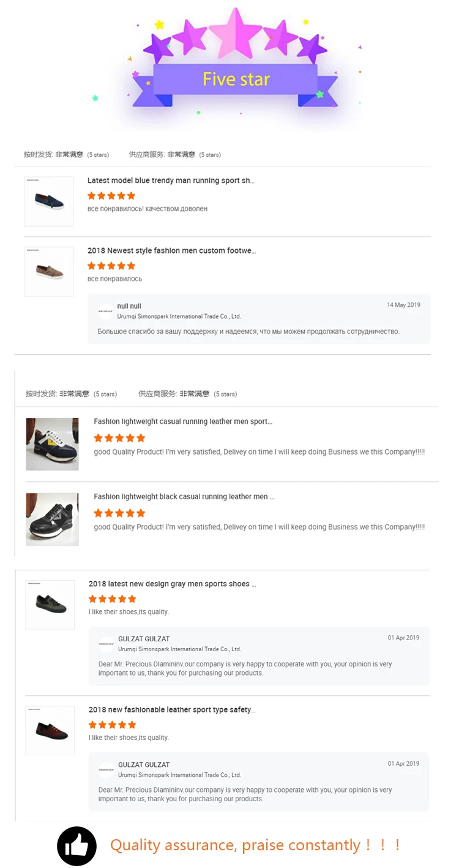This screenshot has height=868, width=459.
Task: Open 'Fashion lightweight black casual running leather' title
Action: 184,497
